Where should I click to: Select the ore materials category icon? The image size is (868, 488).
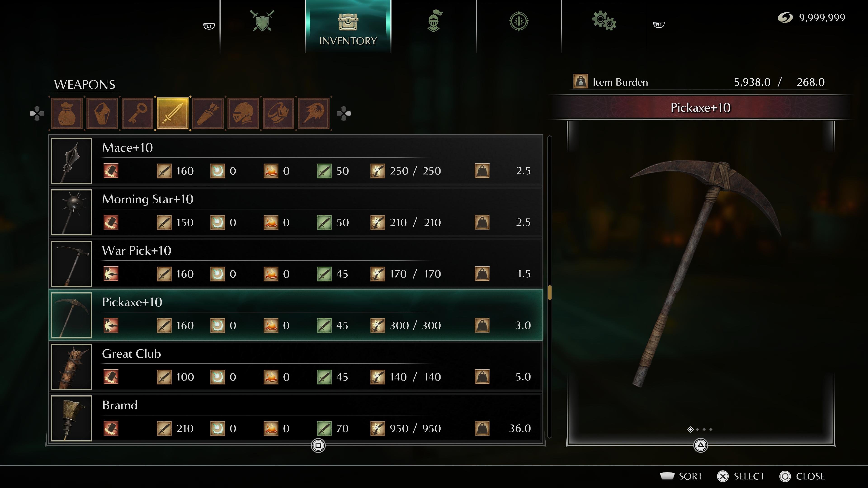coord(102,113)
